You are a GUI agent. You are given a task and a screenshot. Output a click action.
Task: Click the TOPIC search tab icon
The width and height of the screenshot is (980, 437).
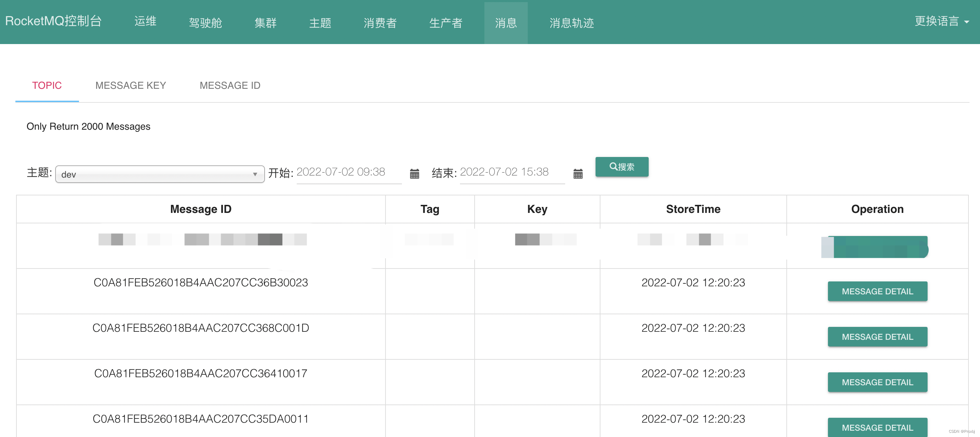(x=47, y=86)
